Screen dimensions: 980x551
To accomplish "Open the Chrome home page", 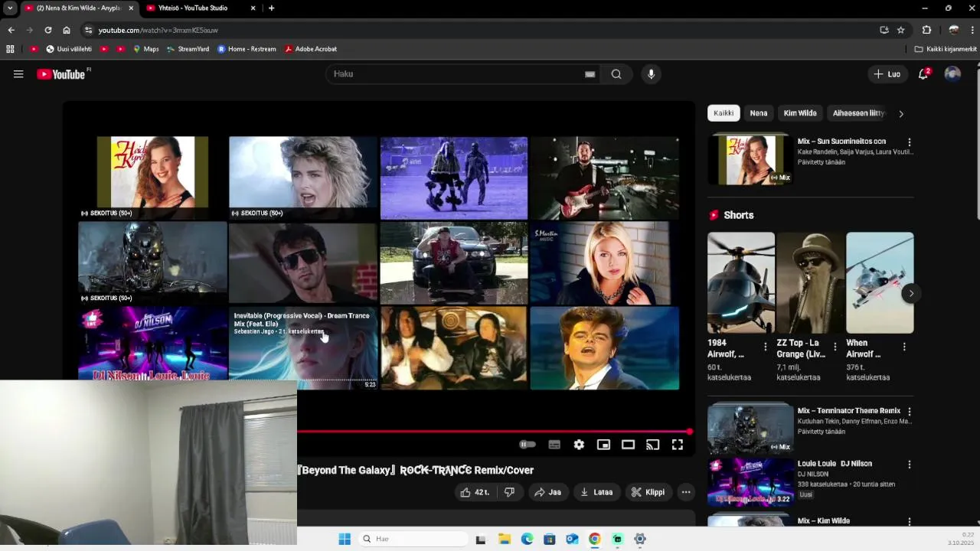I will [x=67, y=30].
